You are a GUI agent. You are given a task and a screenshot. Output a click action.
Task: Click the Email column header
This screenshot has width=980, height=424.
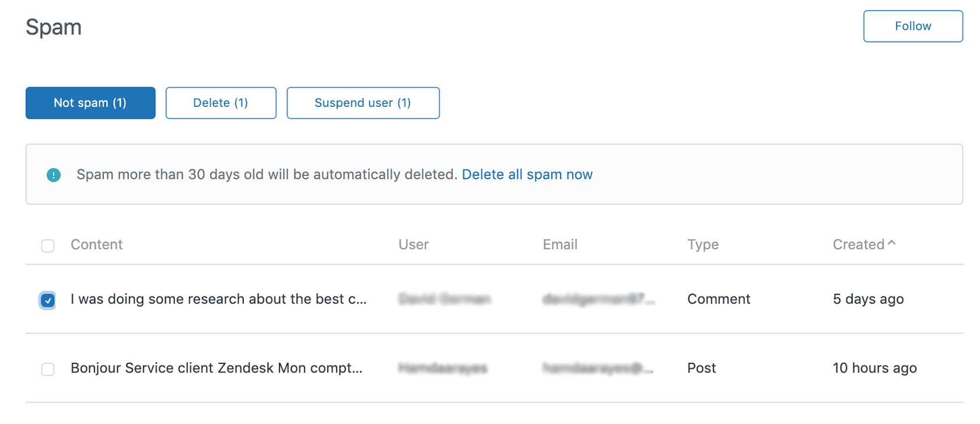[x=559, y=244]
